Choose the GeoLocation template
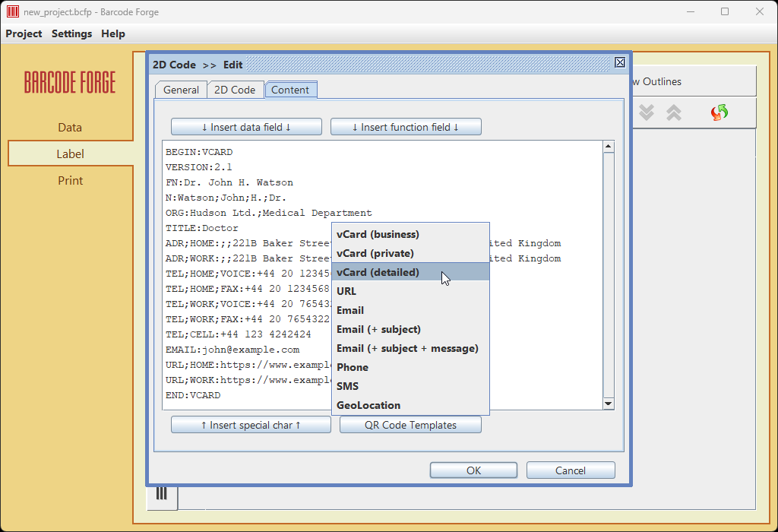The image size is (778, 532). (410, 405)
